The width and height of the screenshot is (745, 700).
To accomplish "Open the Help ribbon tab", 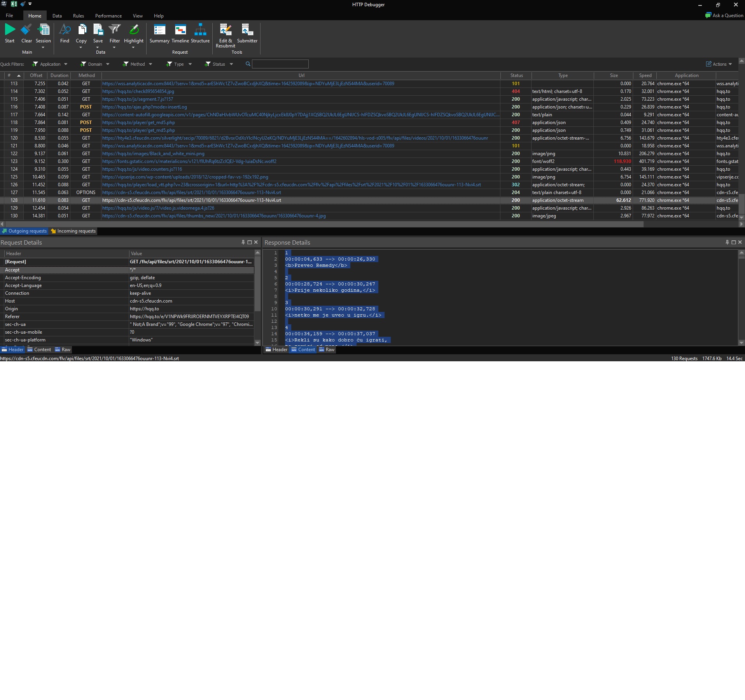I will [x=159, y=16].
